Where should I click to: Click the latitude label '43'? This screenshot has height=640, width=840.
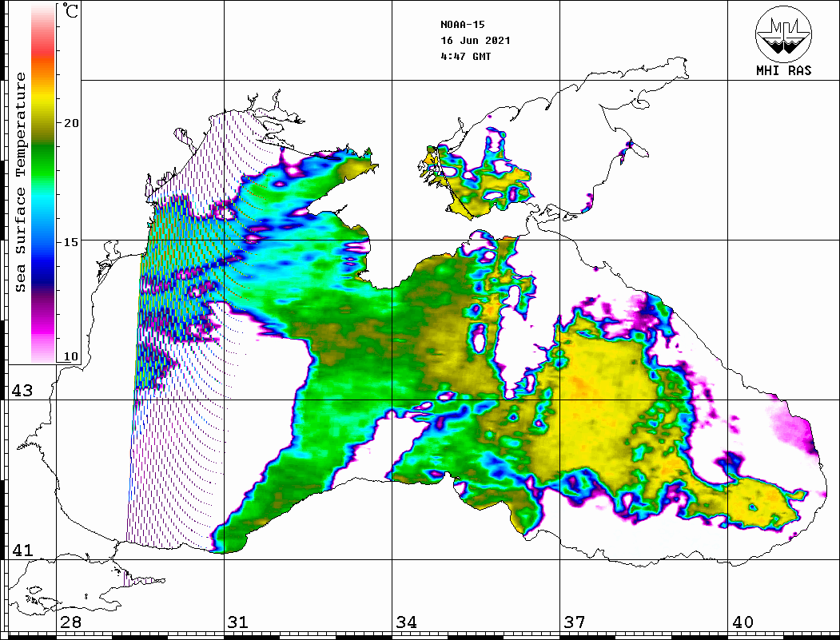point(22,391)
